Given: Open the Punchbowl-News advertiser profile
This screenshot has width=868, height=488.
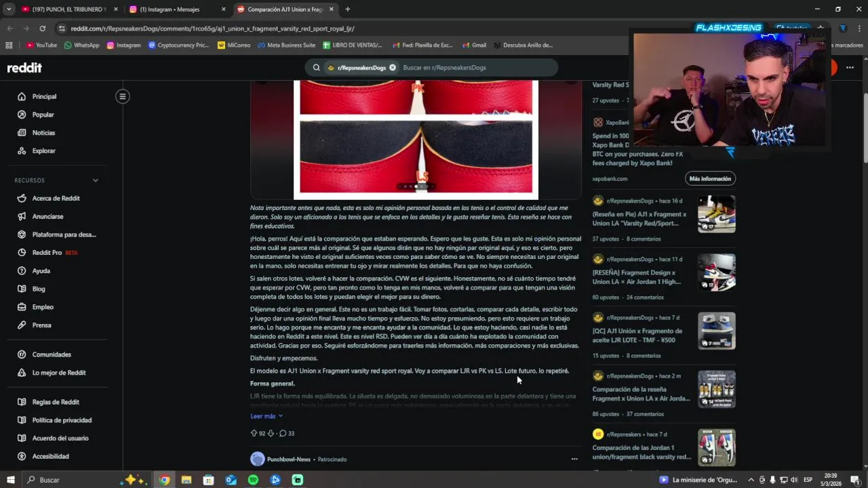Looking at the screenshot, I should pyautogui.click(x=288, y=460).
